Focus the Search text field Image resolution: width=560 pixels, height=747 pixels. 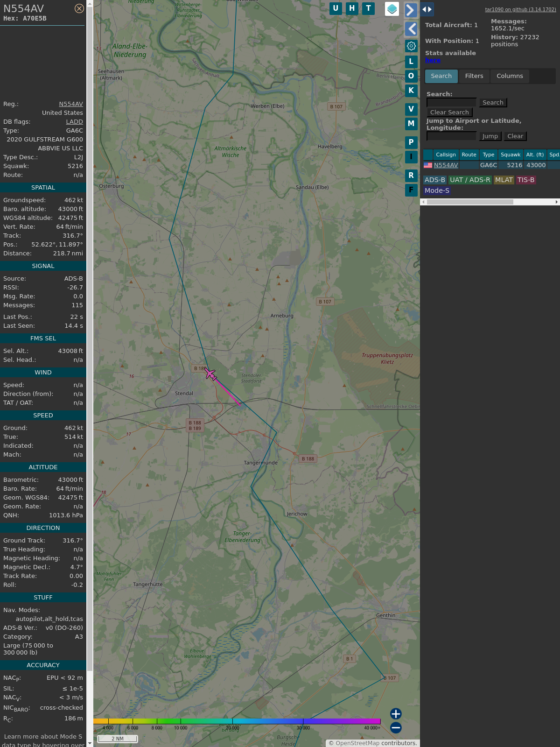pyautogui.click(x=451, y=102)
